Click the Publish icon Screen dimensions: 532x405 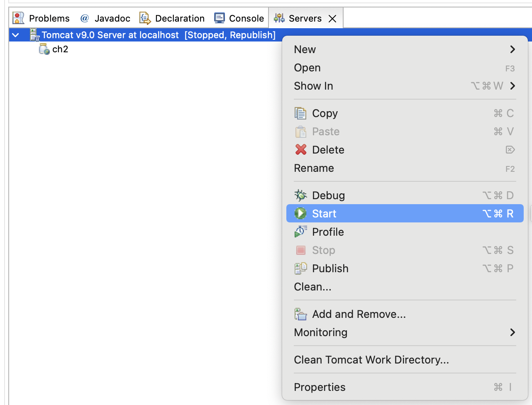[300, 268]
